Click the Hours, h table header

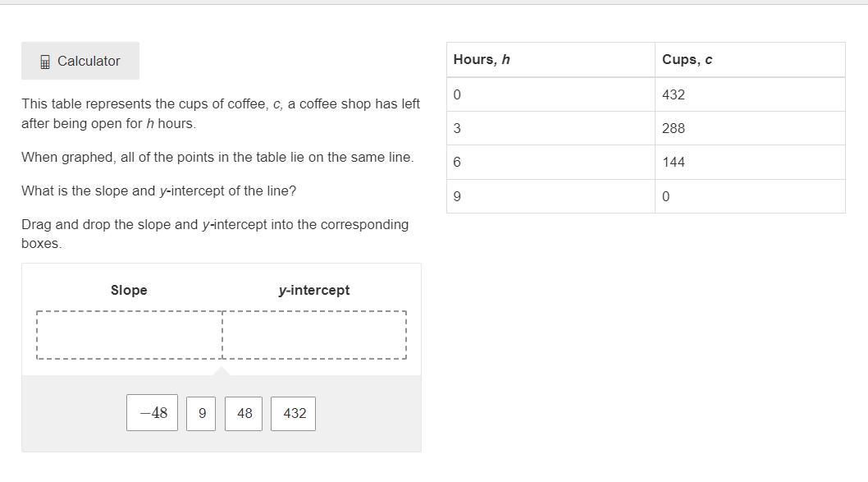[482, 59]
